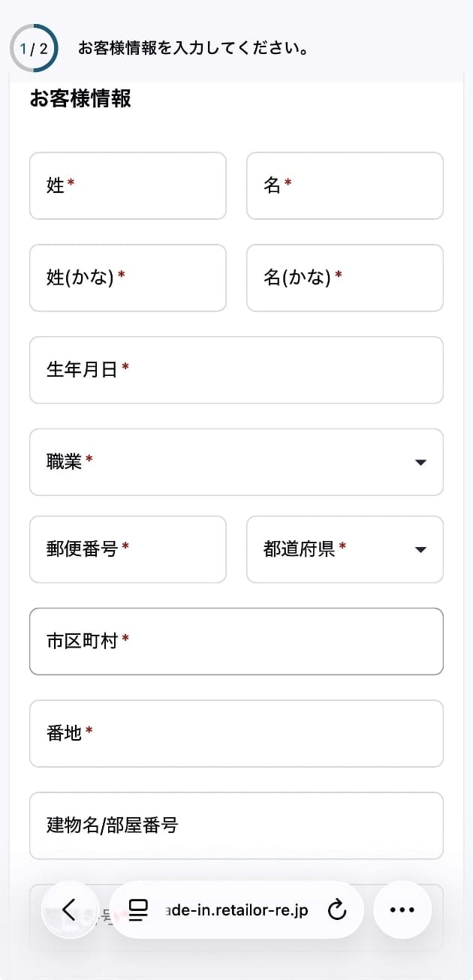Select the 番地 input field
The image size is (473, 980).
[236, 733]
